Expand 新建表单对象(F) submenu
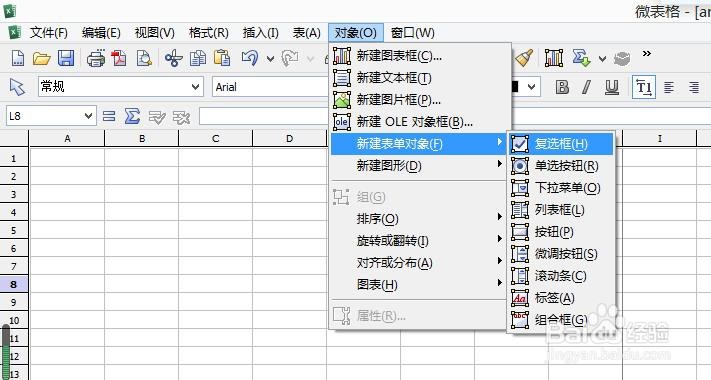 tap(419, 144)
